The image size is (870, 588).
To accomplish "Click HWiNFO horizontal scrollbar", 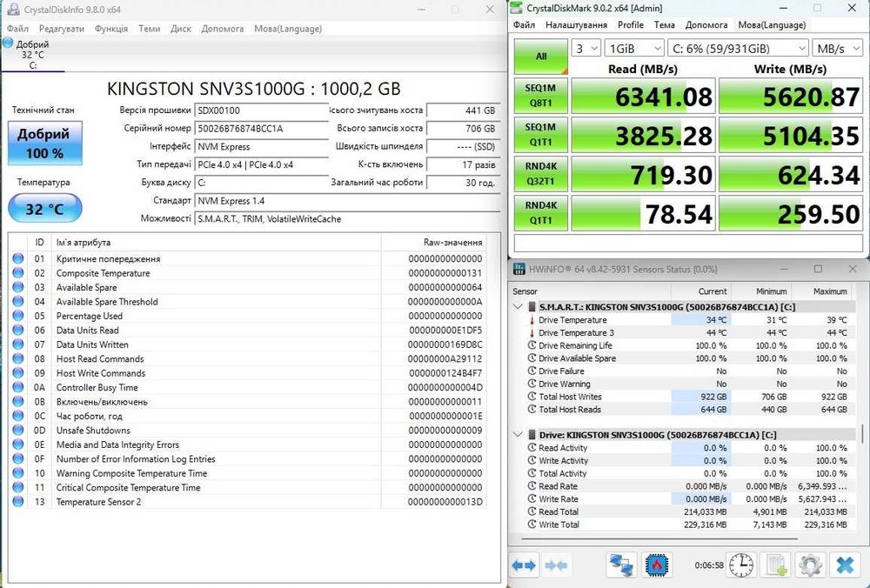I will click(659, 538).
